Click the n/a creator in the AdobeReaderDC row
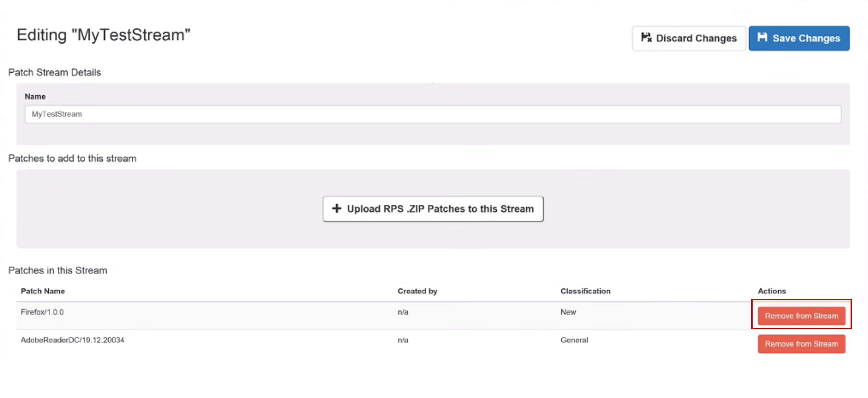The width and height of the screenshot is (868, 398). click(x=403, y=340)
